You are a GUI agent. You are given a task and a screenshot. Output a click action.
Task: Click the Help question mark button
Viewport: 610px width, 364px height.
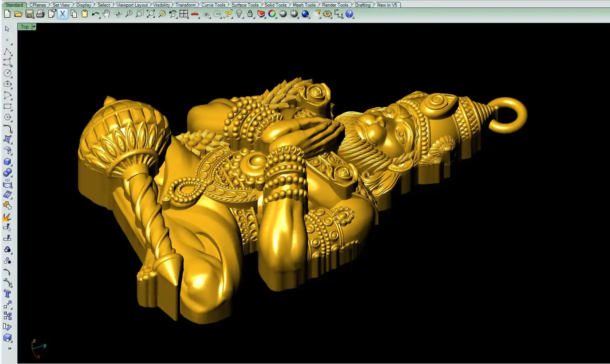[x=349, y=14]
